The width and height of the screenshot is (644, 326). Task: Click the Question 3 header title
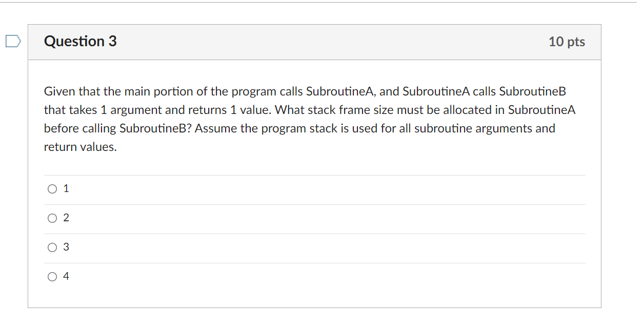click(80, 41)
